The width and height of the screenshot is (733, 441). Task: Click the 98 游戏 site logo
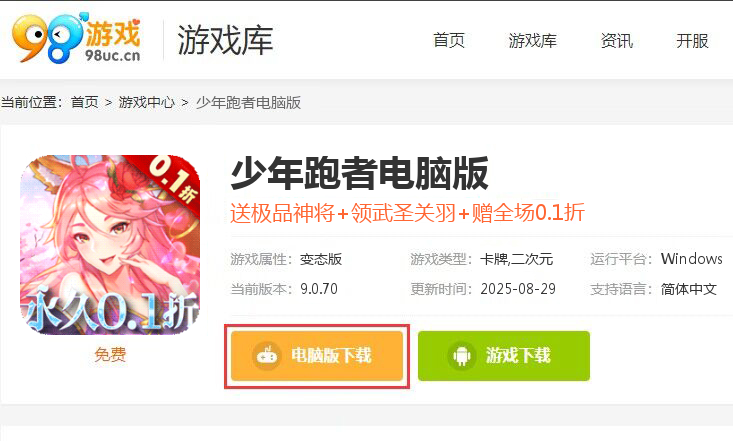pos(77,38)
